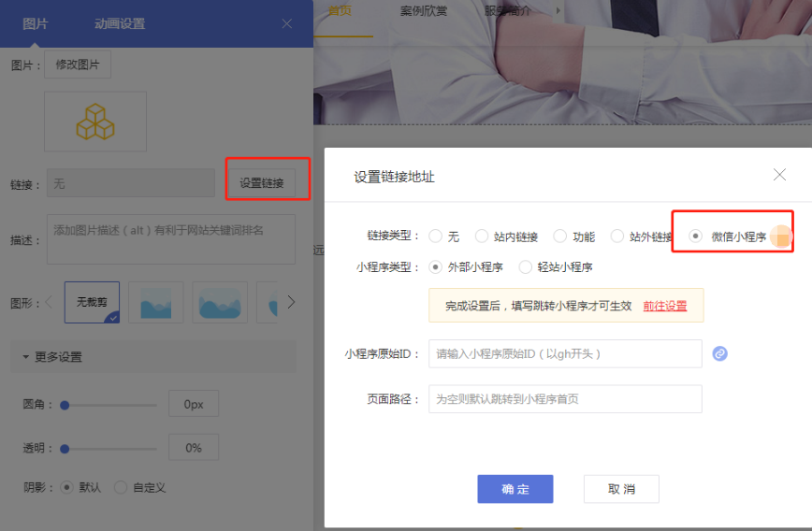812x531 pixels.
Task: Click the image description alt text area
Action: point(171,239)
